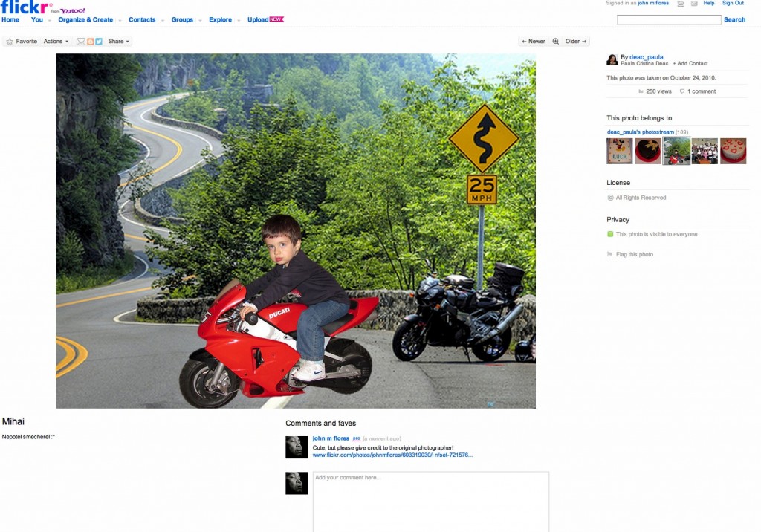This screenshot has width=761, height=532.
Task: Click the magnifier zoom icon between Newer and Older
Action: [555, 42]
